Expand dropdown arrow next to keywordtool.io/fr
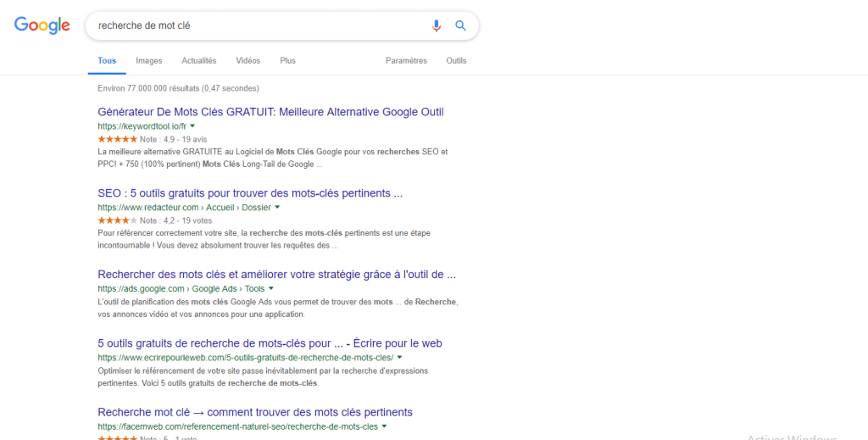 coord(192,126)
